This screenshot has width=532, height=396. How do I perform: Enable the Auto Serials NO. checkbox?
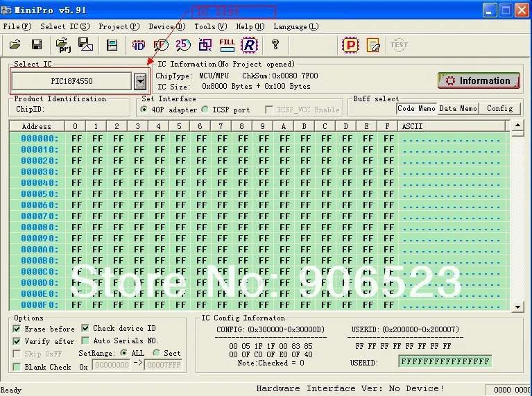click(85, 341)
